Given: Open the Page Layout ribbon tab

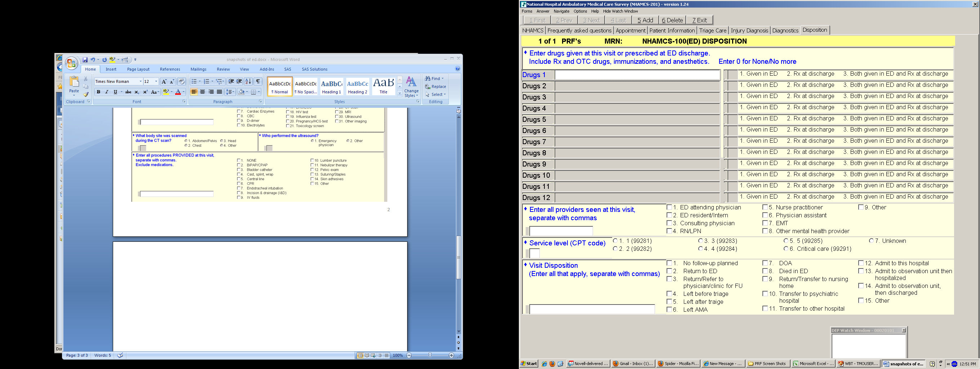Looking at the screenshot, I should pyautogui.click(x=138, y=69).
